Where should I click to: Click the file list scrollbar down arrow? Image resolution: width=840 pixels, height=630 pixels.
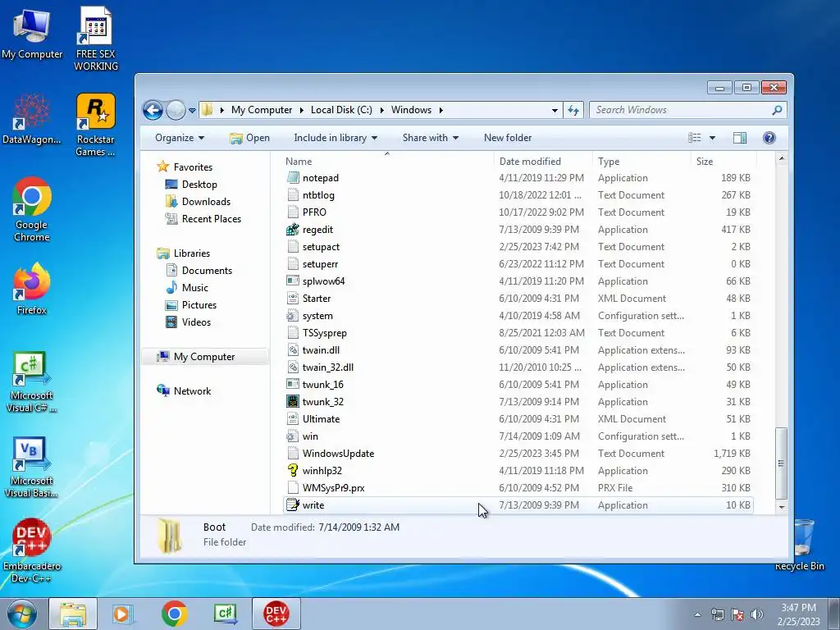tap(782, 507)
